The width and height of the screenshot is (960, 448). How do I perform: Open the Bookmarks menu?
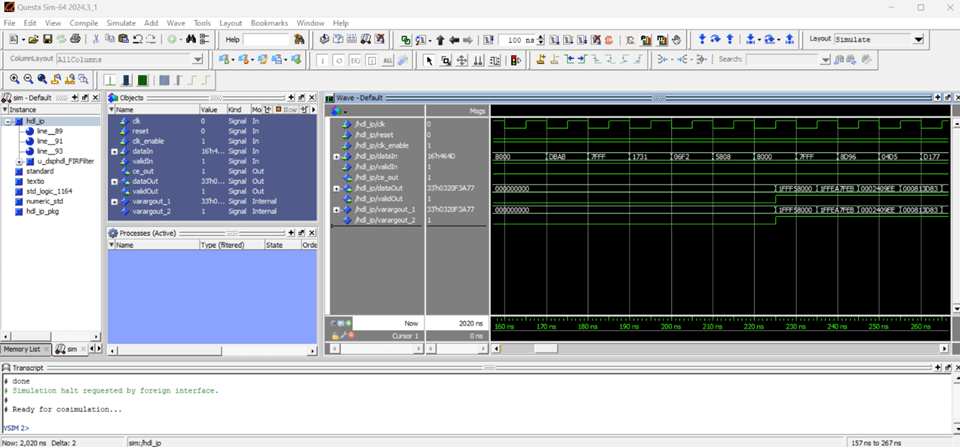[269, 22]
